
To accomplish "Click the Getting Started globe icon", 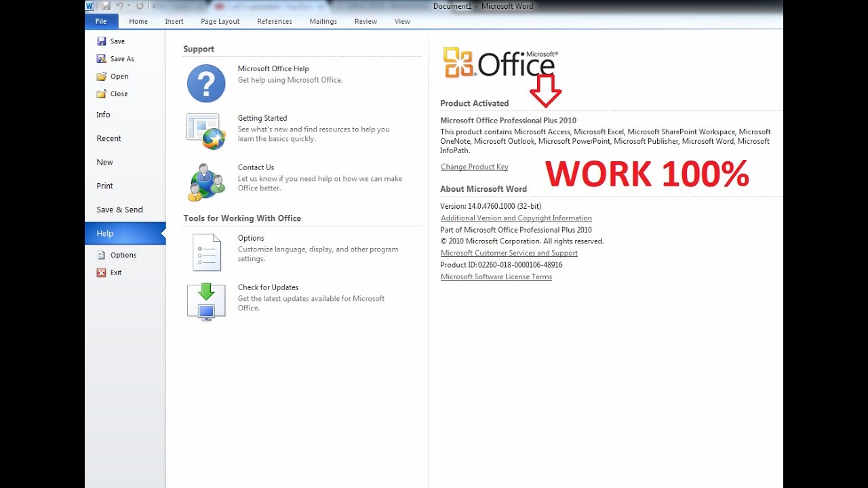I will click(x=206, y=131).
